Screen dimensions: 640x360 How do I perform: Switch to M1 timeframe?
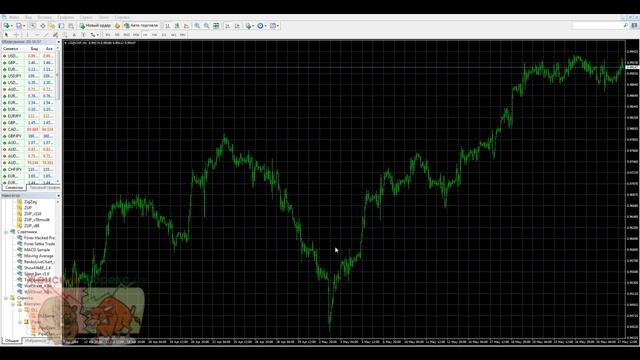click(108, 35)
